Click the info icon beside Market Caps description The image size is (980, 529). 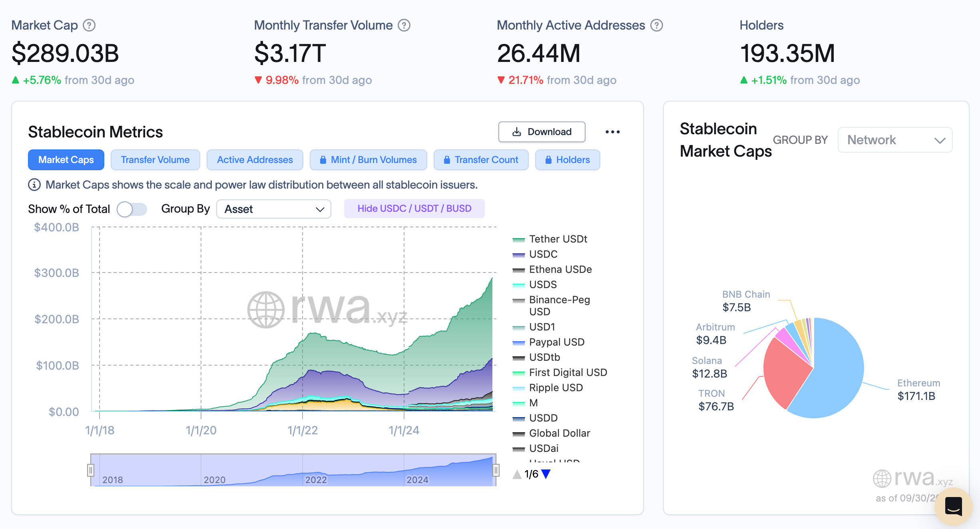pyautogui.click(x=34, y=185)
